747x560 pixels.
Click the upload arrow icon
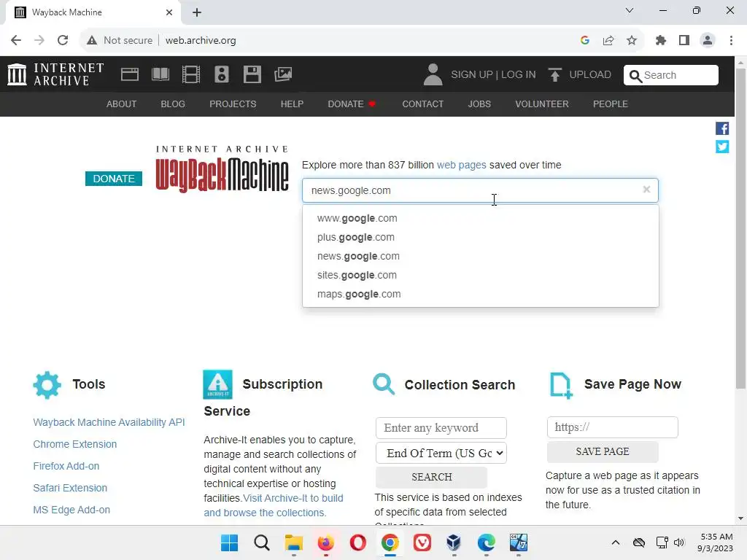coord(554,75)
